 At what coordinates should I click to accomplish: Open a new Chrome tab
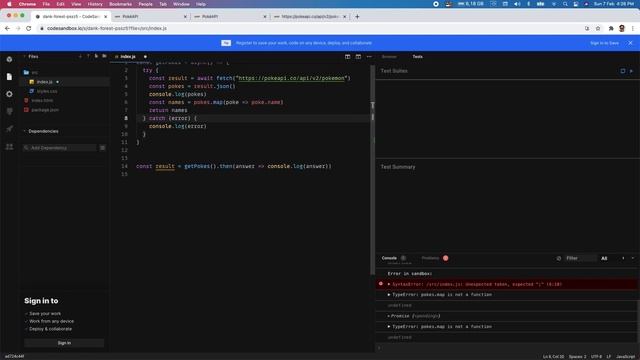[357, 17]
